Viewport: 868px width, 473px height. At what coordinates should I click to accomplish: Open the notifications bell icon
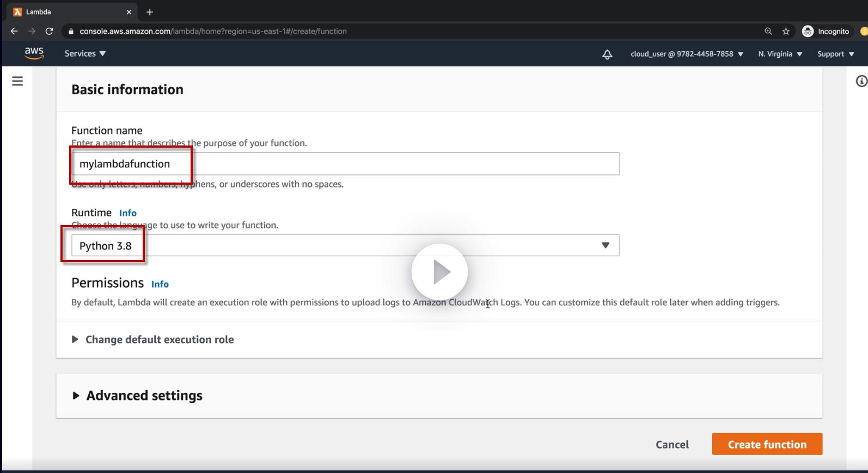(607, 54)
